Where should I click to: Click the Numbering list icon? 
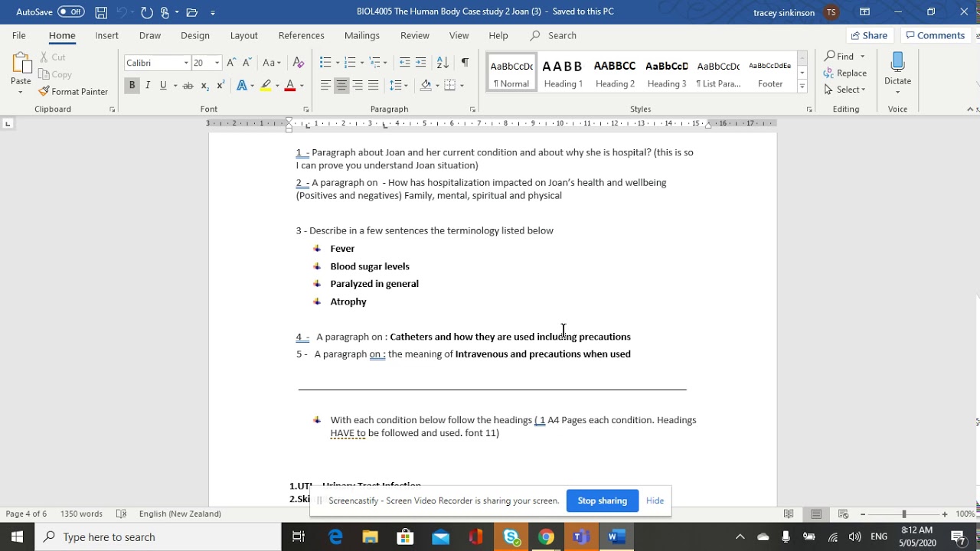pos(350,63)
